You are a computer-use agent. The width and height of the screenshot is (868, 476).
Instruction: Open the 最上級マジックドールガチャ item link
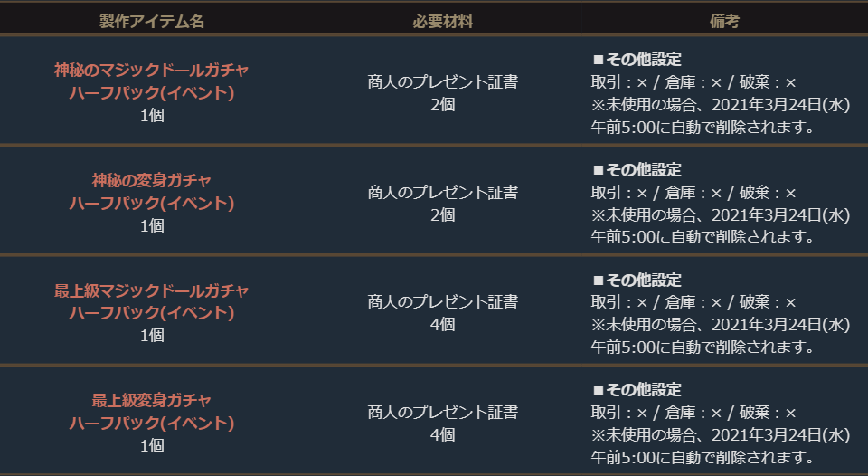click(152, 291)
